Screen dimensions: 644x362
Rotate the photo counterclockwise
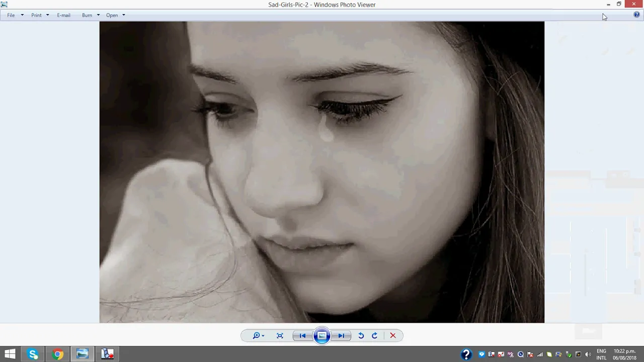361,336
